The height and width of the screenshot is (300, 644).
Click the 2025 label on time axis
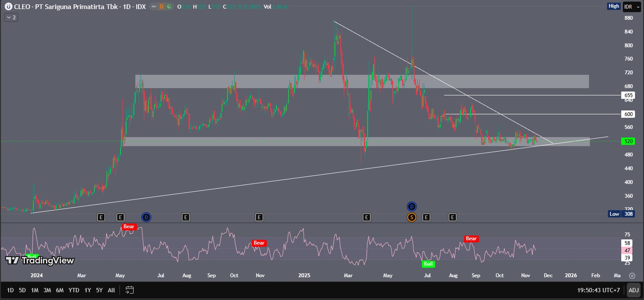coord(304,275)
